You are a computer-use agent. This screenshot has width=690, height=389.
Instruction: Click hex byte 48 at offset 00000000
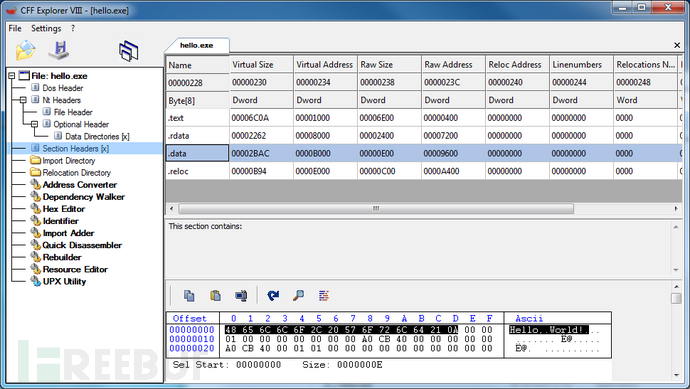tap(231, 330)
